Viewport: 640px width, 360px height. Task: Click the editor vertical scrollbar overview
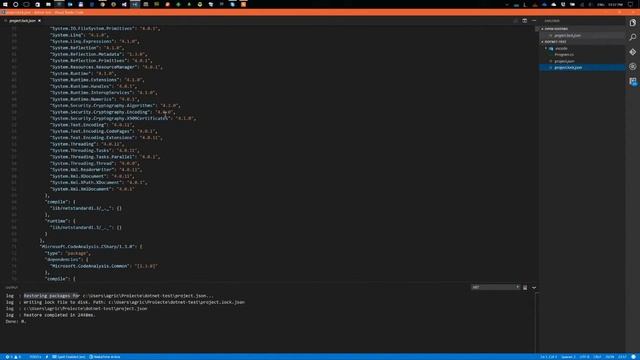[537, 153]
